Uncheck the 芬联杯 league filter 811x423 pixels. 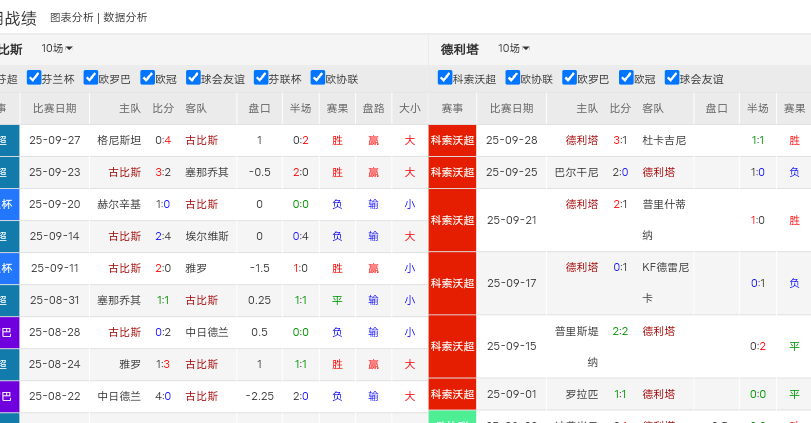pyautogui.click(x=262, y=77)
